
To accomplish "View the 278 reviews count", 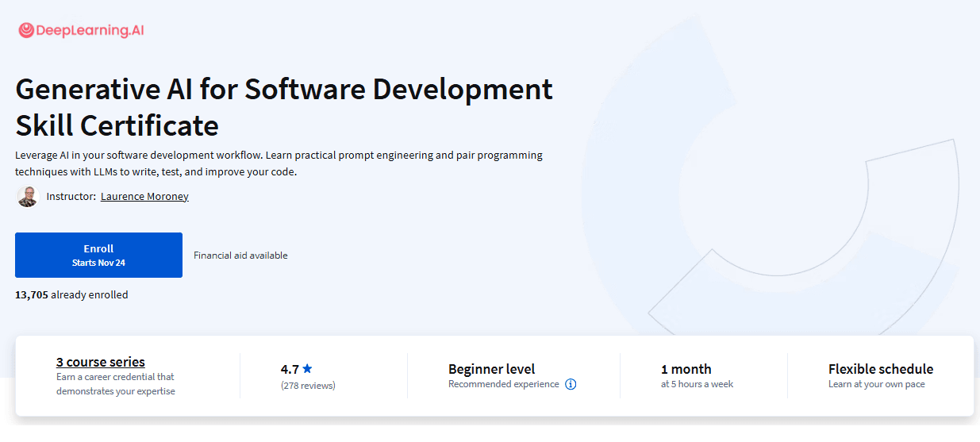I will coord(308,386).
